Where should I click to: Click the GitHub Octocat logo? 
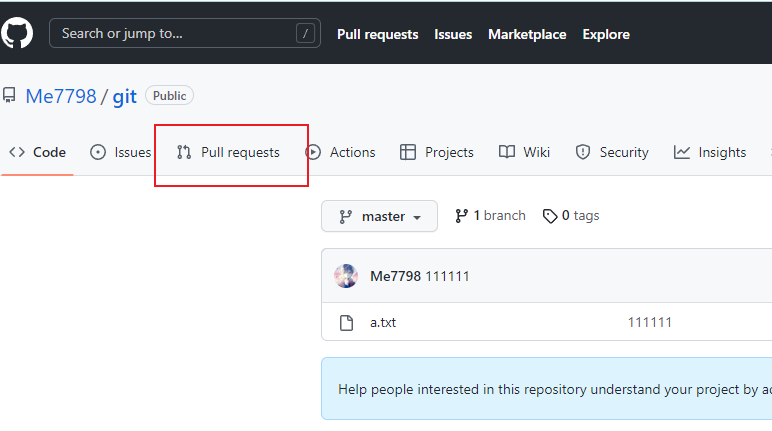[x=17, y=33]
